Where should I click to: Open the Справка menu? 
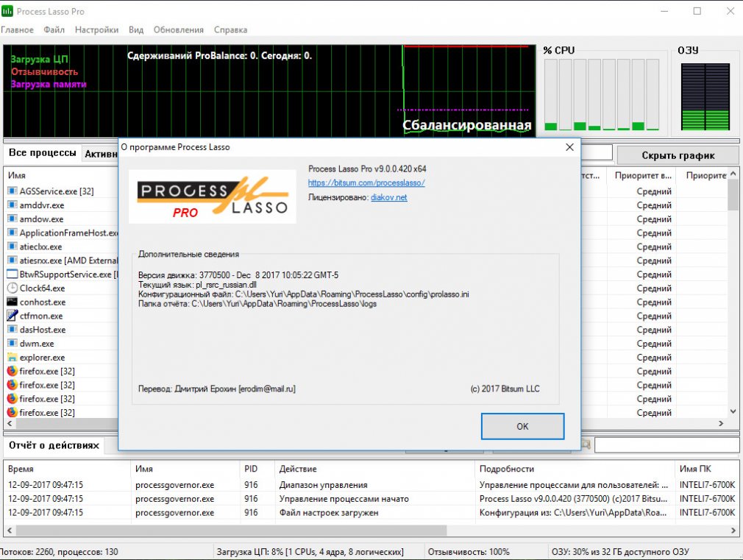[x=230, y=30]
